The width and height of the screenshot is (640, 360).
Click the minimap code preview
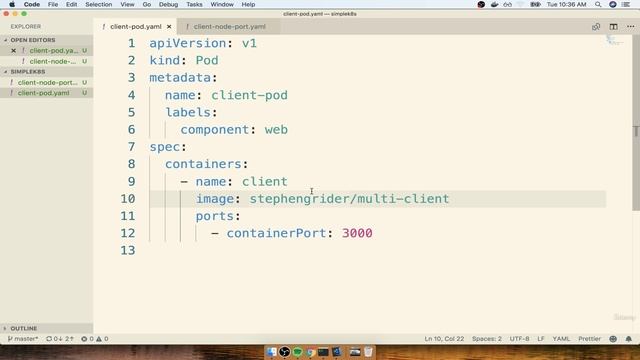click(614, 40)
